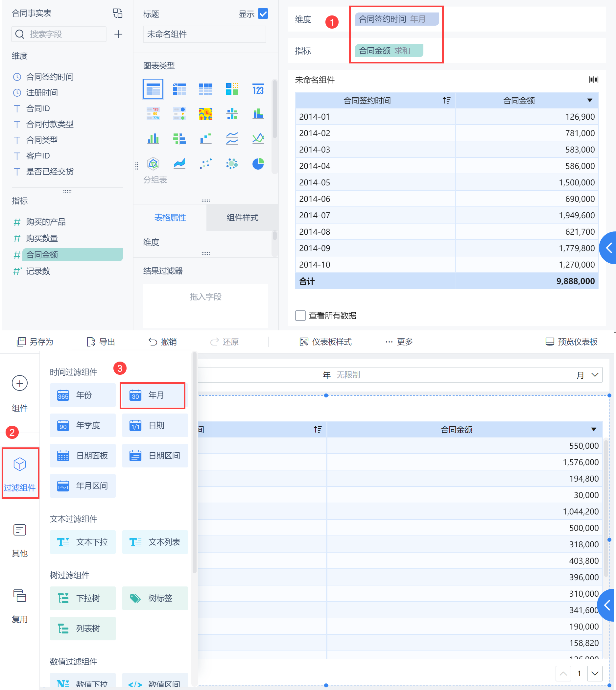Choose the 123 KPI indicator card chart type
This screenshot has height=690, width=616.
[x=258, y=89]
